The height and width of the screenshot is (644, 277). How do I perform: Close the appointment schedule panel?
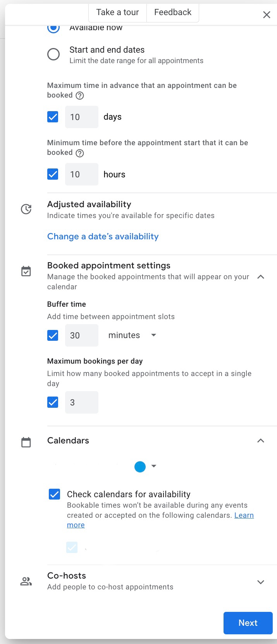click(267, 15)
